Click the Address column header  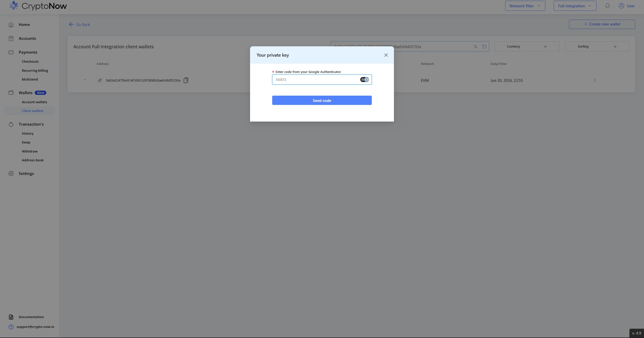pos(103,64)
